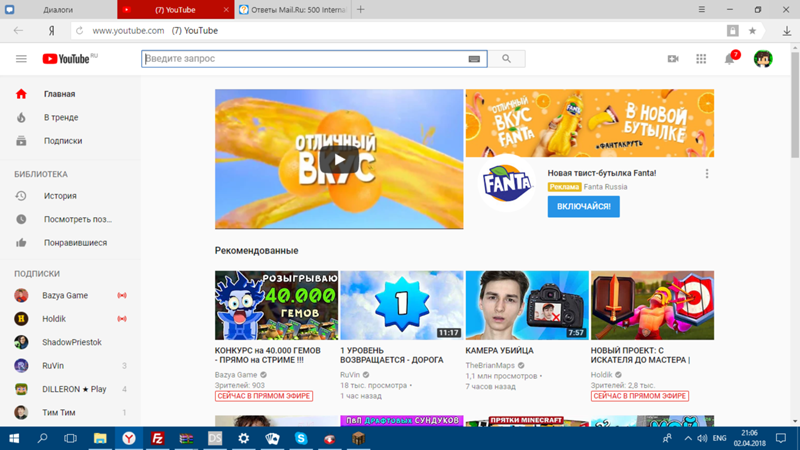
Task: Click the upload video camera icon
Action: coord(673,59)
